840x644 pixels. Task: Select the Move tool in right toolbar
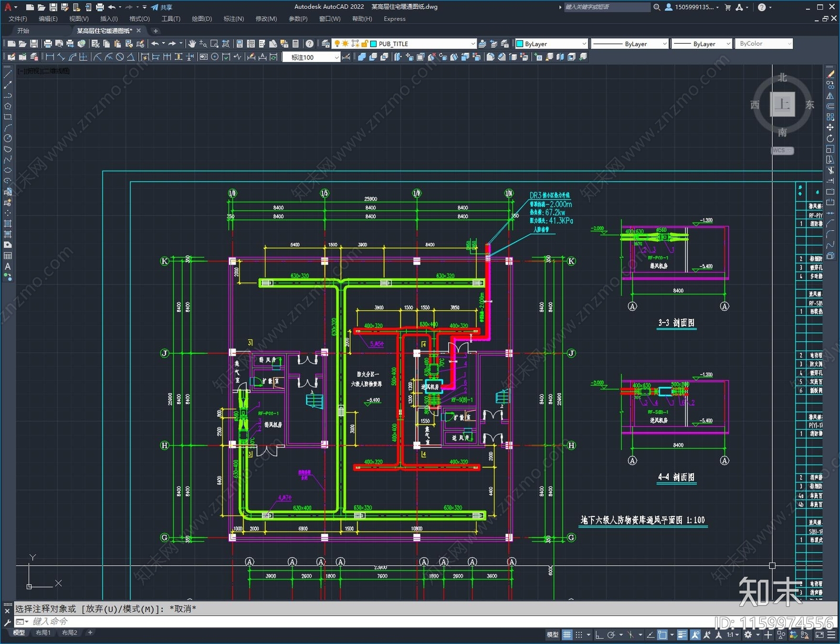tap(830, 128)
